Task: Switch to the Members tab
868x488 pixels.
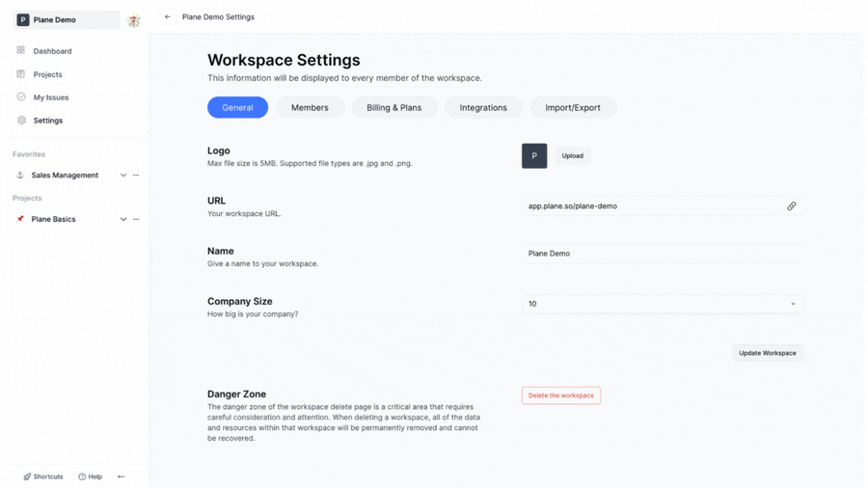Action: coord(310,107)
